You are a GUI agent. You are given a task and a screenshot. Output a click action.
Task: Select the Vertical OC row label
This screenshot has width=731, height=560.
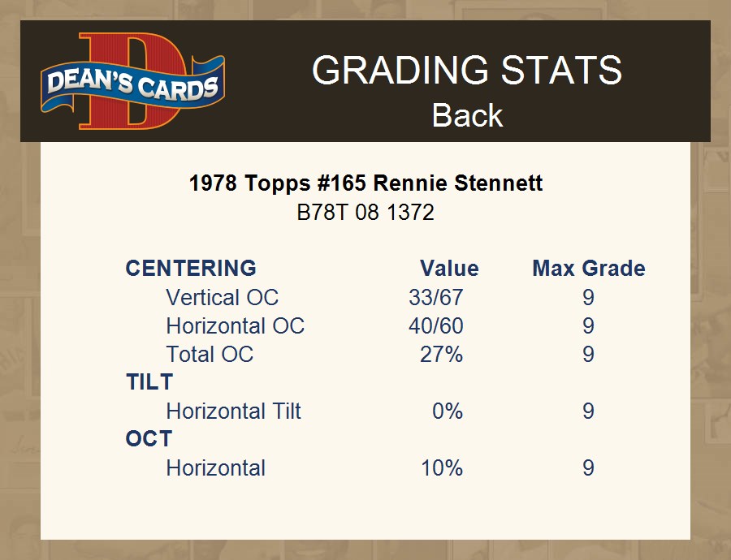pos(222,297)
